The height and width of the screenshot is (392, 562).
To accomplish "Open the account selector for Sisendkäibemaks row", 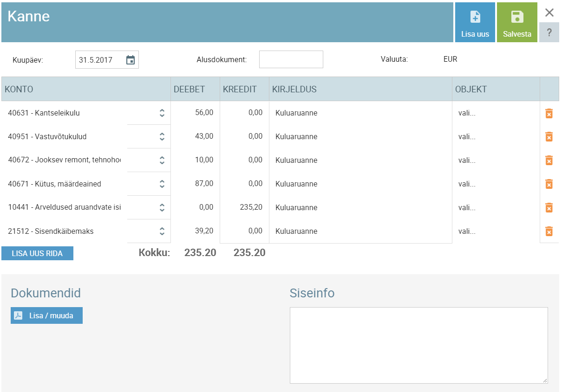I will pyautogui.click(x=161, y=231).
